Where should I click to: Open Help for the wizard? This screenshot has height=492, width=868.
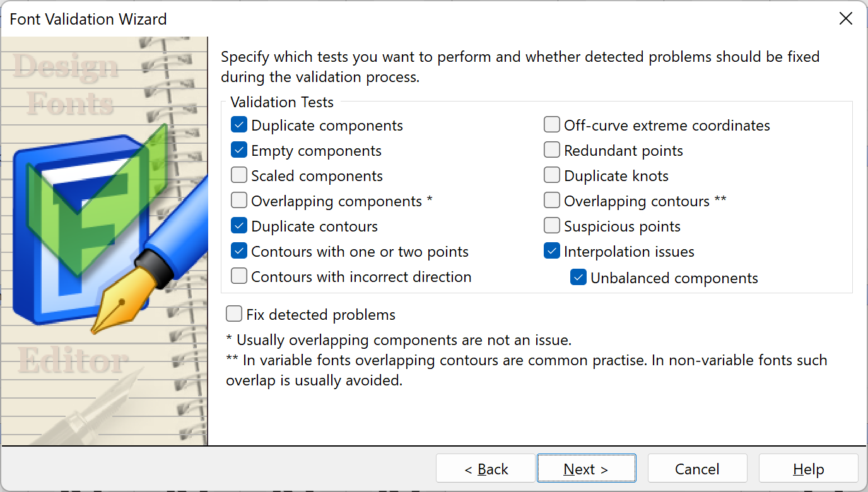(x=808, y=469)
